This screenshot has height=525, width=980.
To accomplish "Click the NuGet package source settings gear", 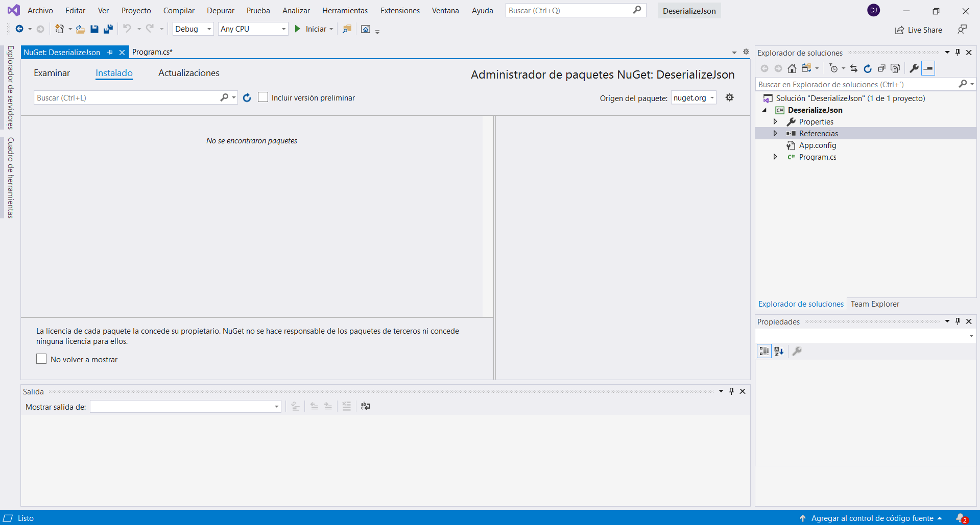I will click(729, 97).
